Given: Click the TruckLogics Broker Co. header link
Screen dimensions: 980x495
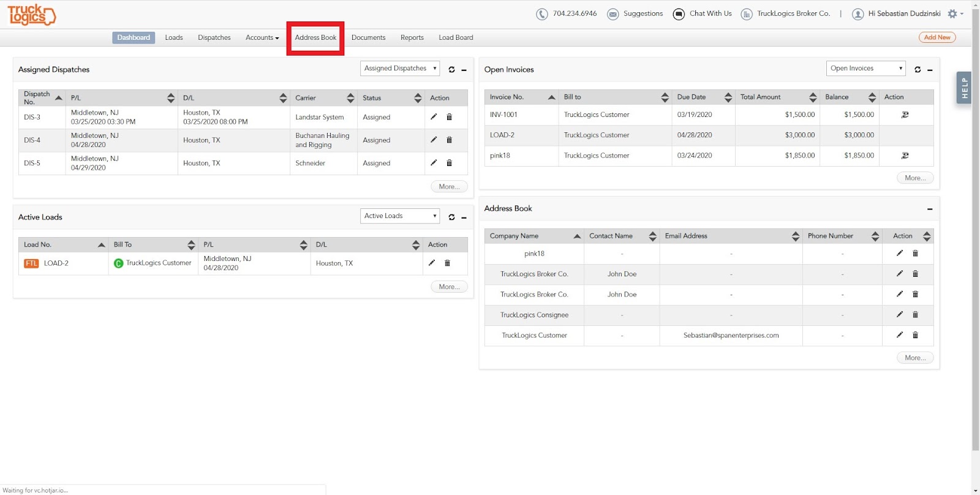Looking at the screenshot, I should coord(794,13).
